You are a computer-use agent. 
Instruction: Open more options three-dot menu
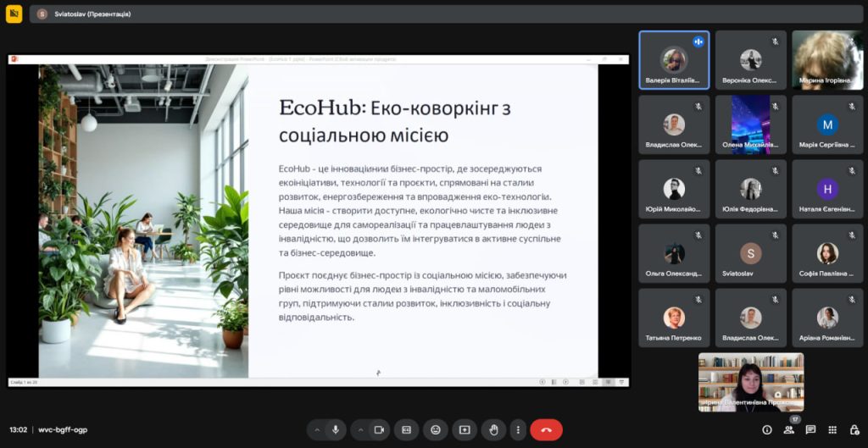517,429
